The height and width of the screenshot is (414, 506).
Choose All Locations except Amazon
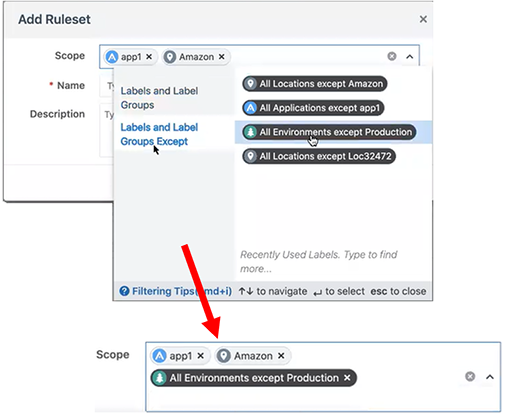[315, 84]
